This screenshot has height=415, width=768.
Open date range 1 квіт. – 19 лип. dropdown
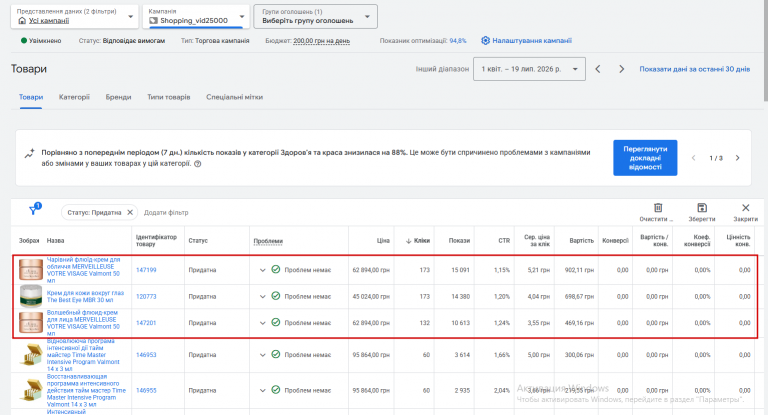tap(529, 69)
